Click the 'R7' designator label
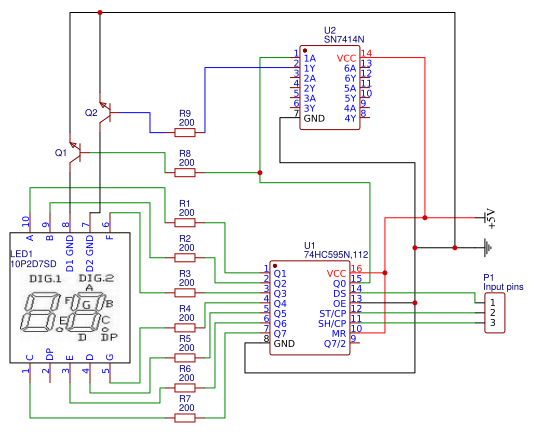 185,399
